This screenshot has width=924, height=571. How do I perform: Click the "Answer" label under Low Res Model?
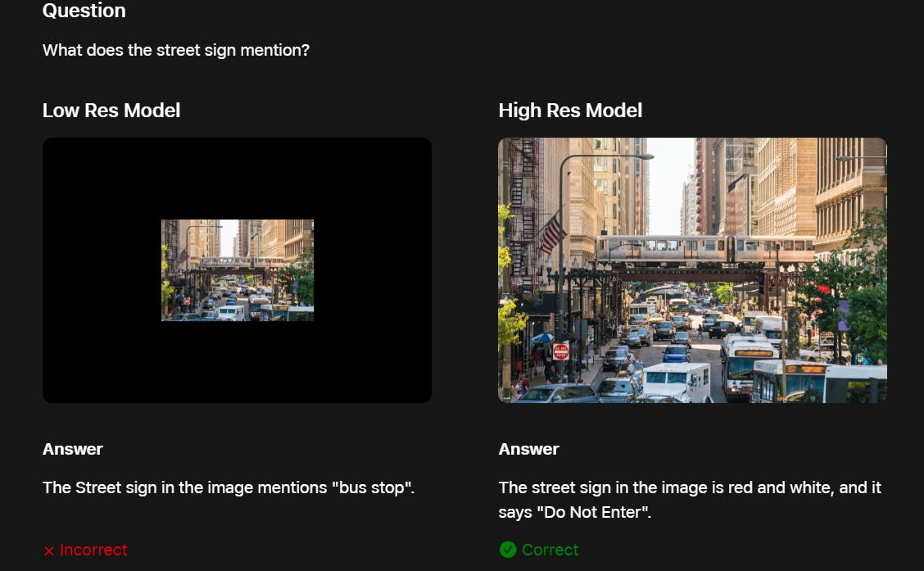click(x=72, y=449)
